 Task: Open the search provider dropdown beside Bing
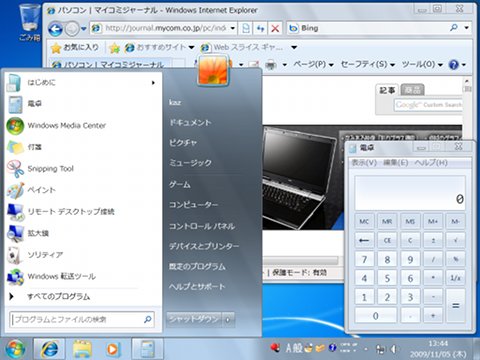pos(466,28)
